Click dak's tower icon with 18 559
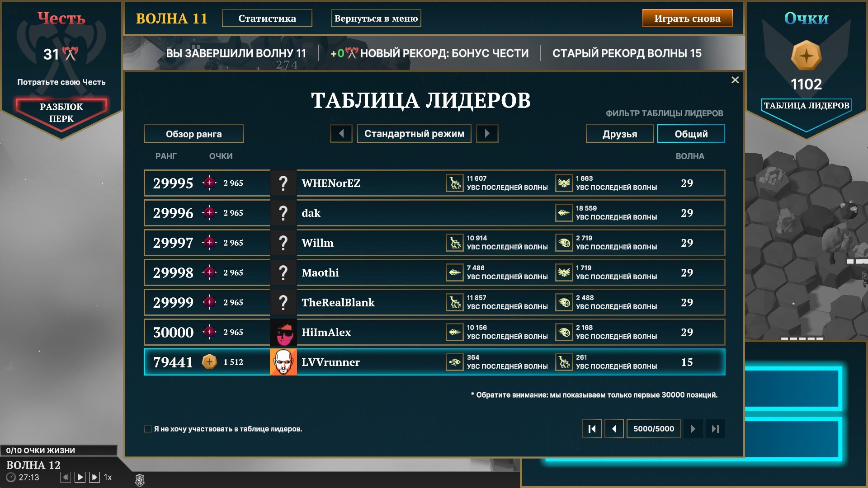The width and height of the screenshot is (868, 488). [x=564, y=213]
